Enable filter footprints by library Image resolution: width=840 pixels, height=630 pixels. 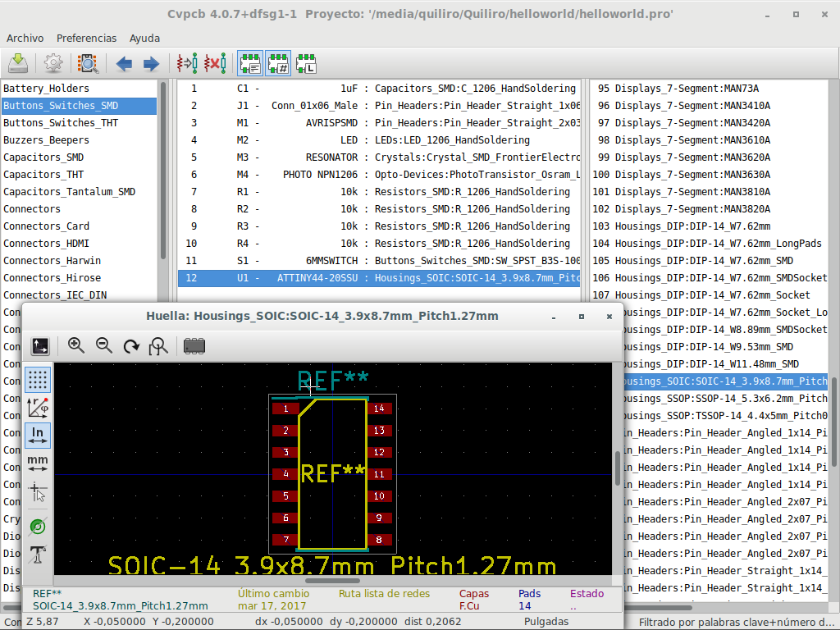tap(306, 63)
